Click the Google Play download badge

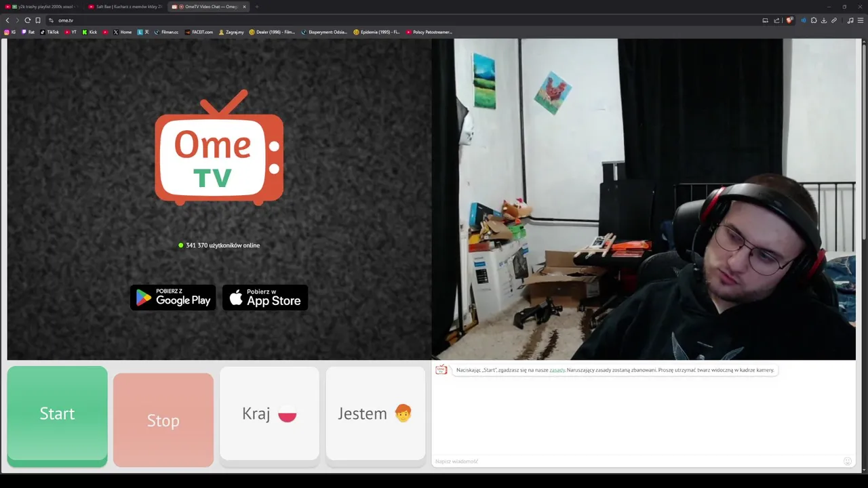coord(173,298)
